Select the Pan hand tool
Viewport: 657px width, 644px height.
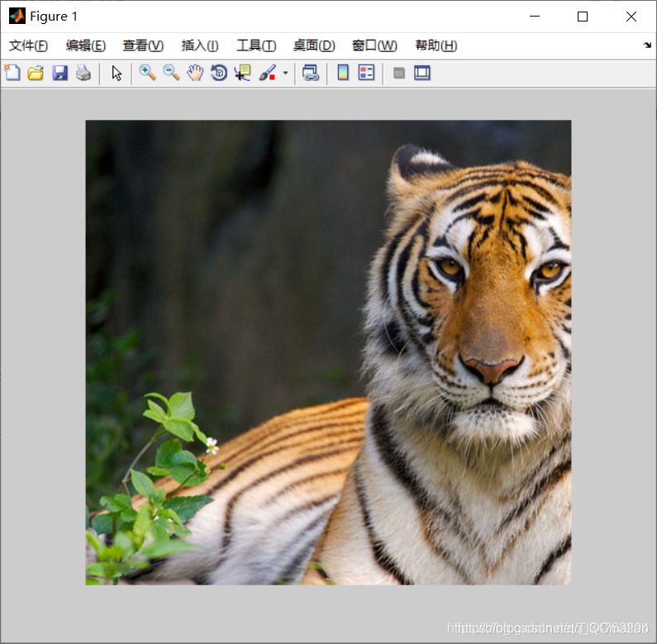pos(195,73)
